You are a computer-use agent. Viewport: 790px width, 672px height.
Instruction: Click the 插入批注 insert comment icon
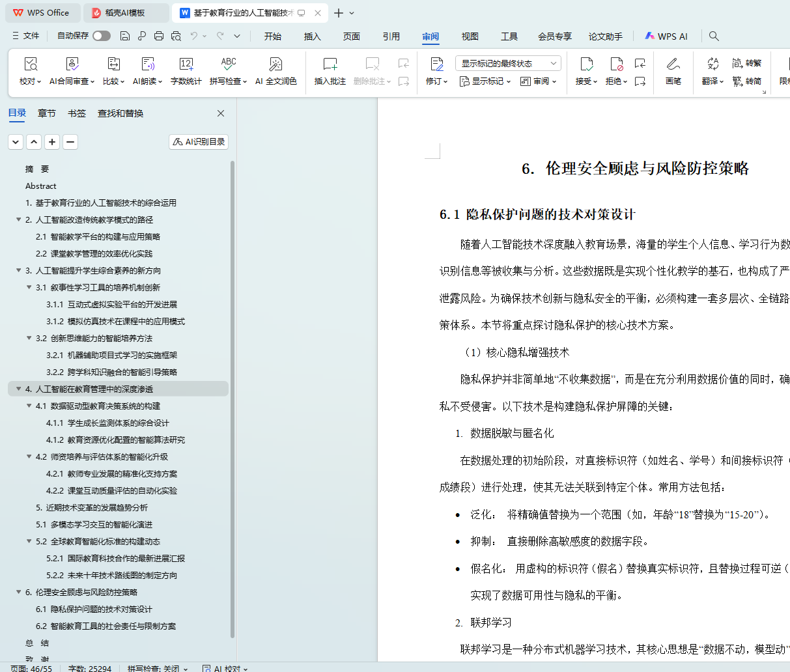click(330, 64)
